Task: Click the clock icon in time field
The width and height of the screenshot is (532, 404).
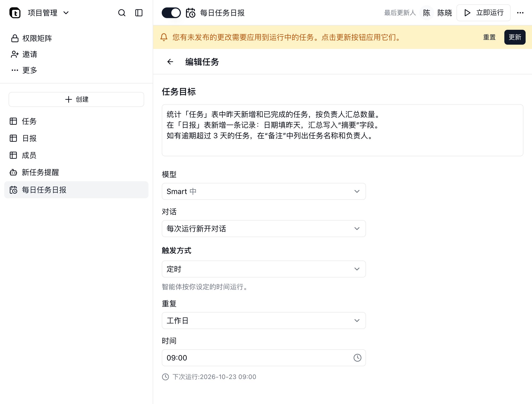Action: [x=357, y=358]
